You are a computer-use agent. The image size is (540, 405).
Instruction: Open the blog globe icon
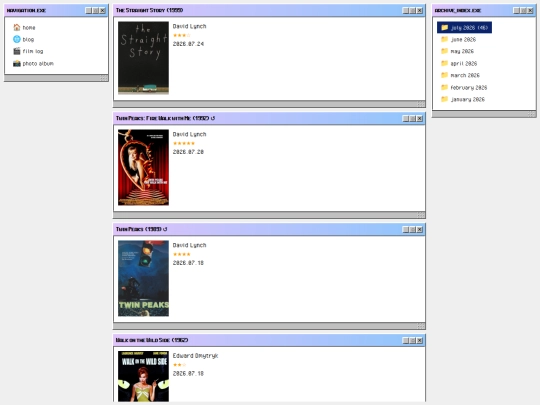[x=17, y=39]
